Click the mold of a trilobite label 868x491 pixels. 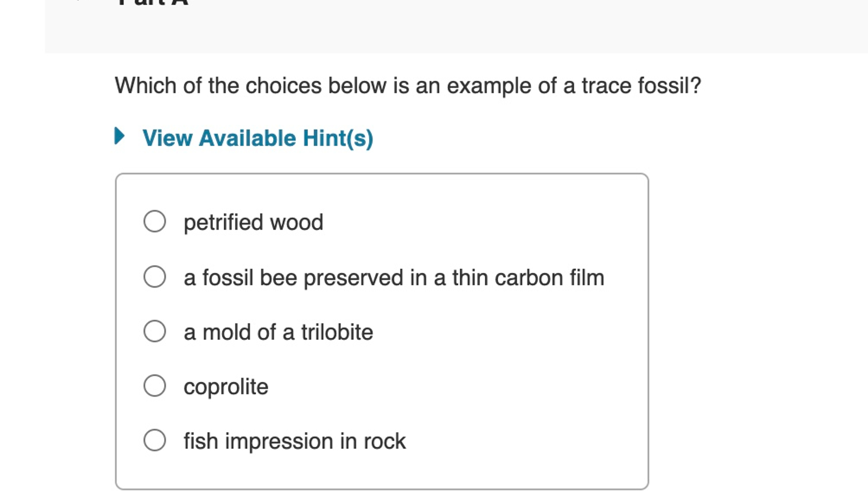click(x=278, y=332)
